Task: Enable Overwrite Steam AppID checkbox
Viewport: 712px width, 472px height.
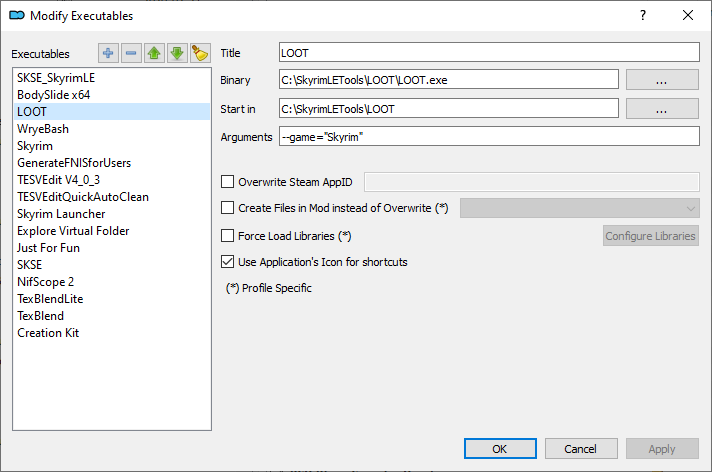Action: pyautogui.click(x=227, y=182)
